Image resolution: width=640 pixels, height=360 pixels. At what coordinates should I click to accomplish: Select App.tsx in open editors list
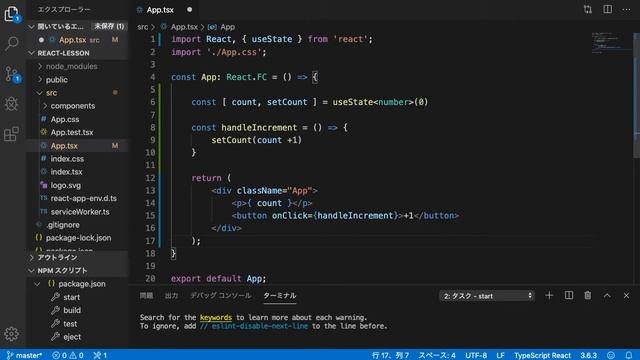[73, 40]
